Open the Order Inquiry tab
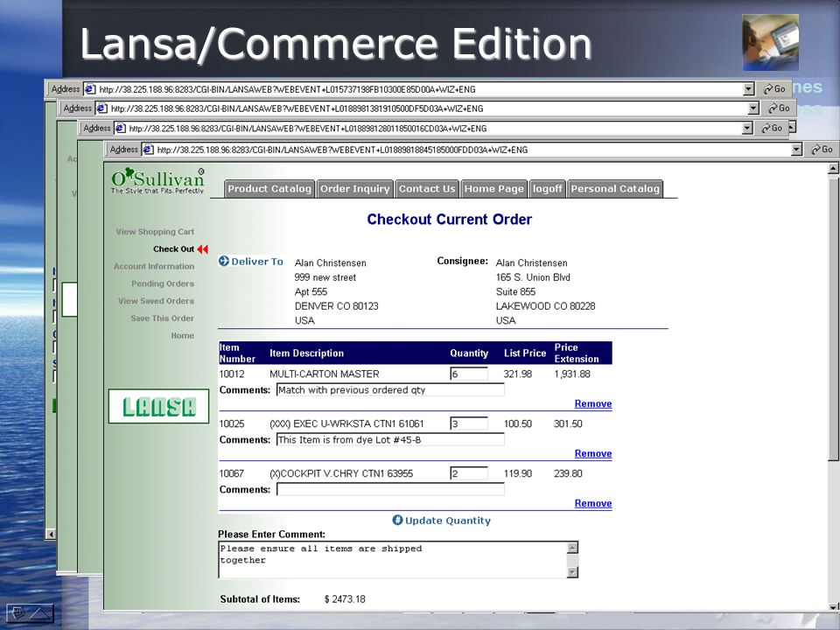This screenshot has height=630, width=840. pyautogui.click(x=354, y=189)
